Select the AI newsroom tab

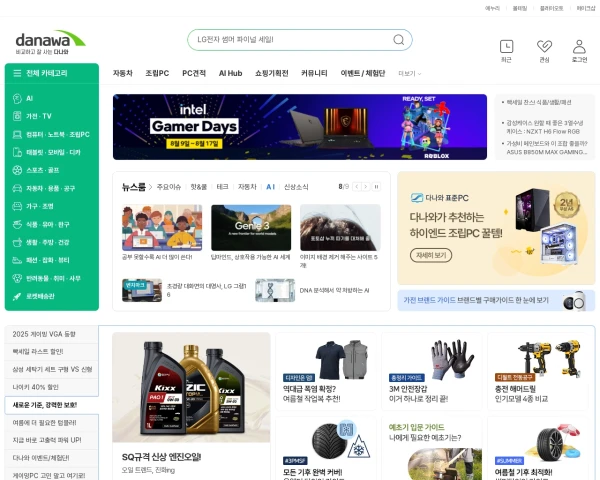point(271,187)
